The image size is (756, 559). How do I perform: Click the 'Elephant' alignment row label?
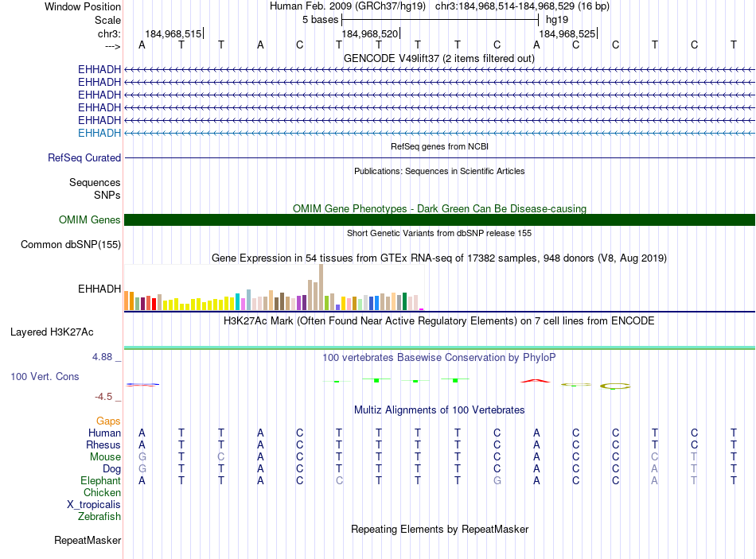pyautogui.click(x=100, y=480)
